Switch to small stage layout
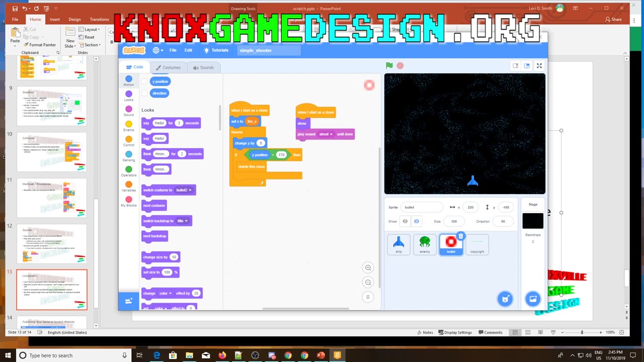644x362 pixels. pos(515,66)
